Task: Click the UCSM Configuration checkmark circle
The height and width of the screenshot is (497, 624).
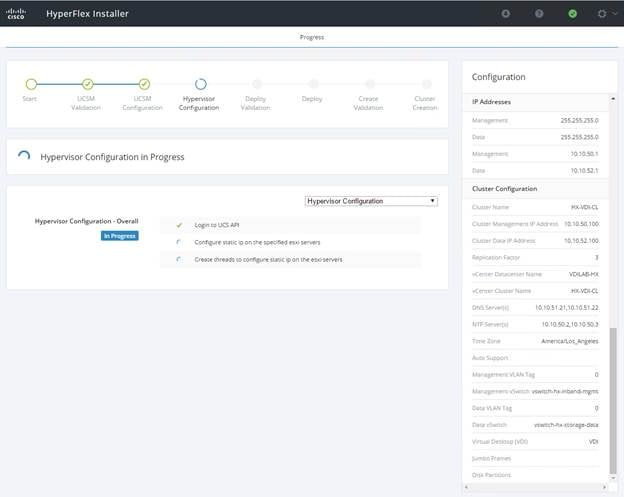Action: pyautogui.click(x=144, y=84)
